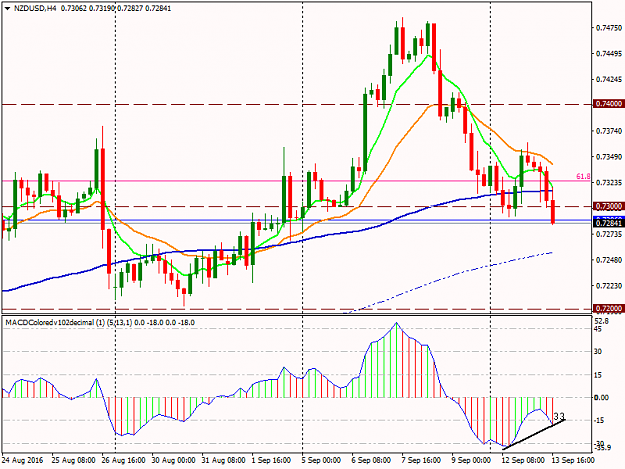Click the 5 Sep 00:00 time label
The image size is (625, 469).
point(322,460)
